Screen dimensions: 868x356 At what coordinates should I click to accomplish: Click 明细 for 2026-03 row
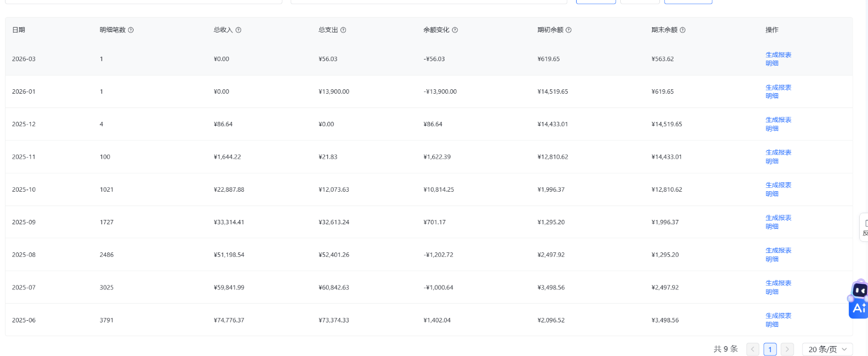pyautogui.click(x=772, y=63)
